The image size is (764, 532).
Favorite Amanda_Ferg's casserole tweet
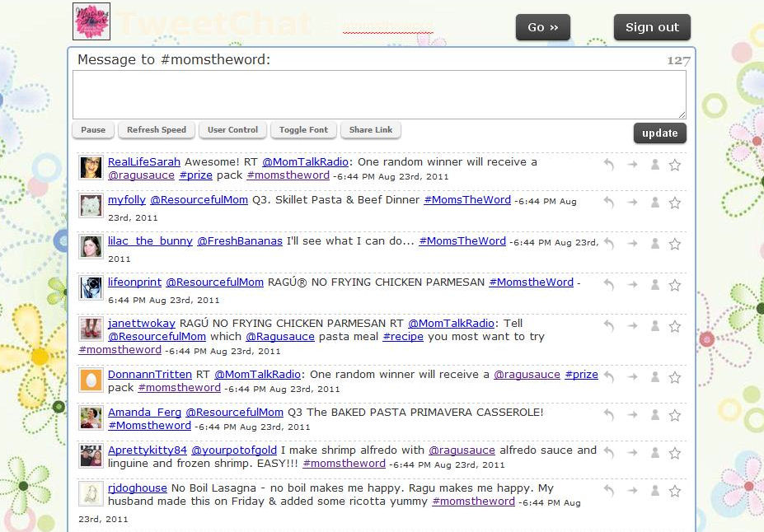click(x=675, y=415)
